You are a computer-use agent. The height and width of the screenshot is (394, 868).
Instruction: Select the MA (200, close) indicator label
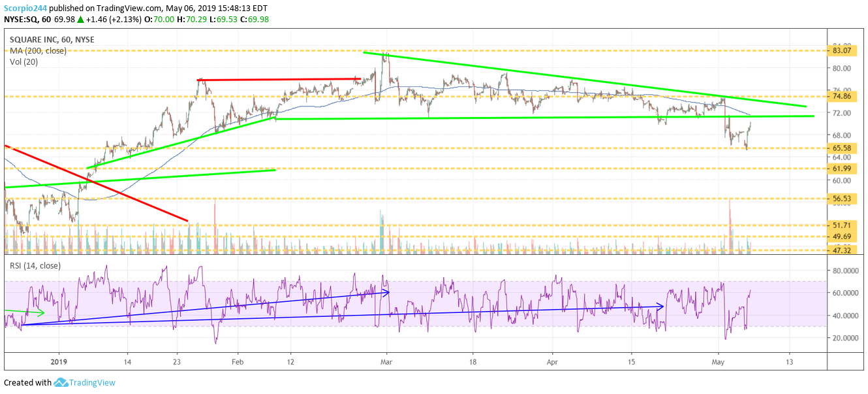(38, 51)
